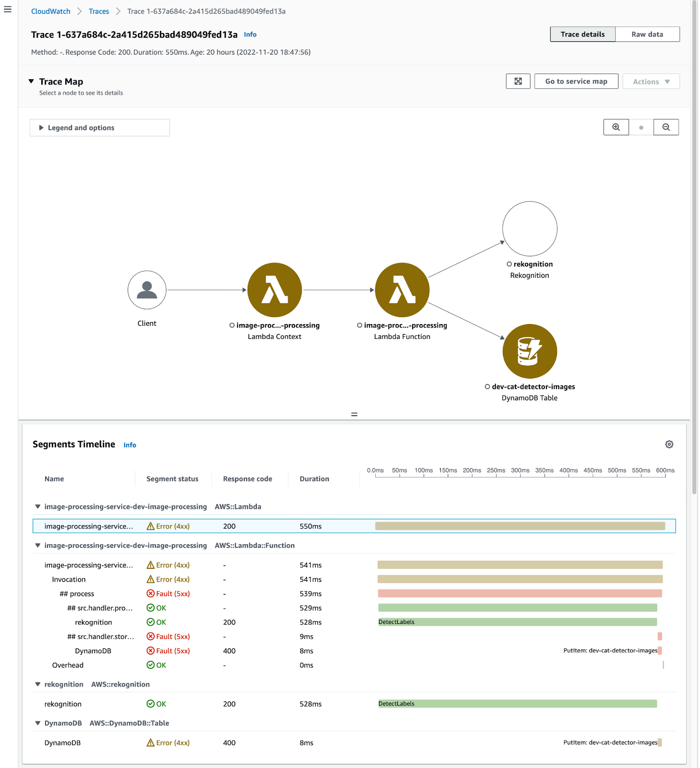Click Fault icon on the nested DynamoDB row

coord(151,651)
